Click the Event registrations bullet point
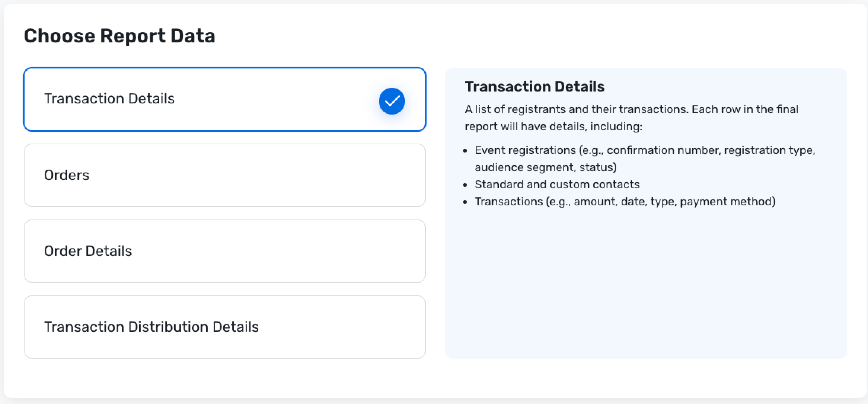 tap(645, 150)
